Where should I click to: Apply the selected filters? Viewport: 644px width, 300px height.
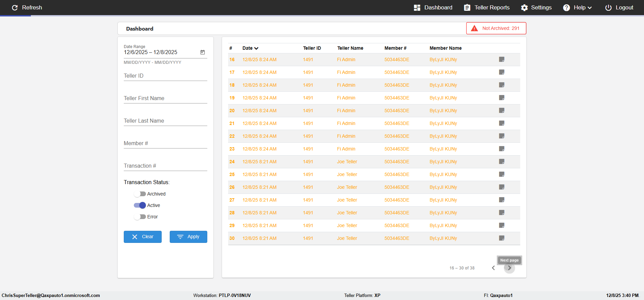pos(189,237)
